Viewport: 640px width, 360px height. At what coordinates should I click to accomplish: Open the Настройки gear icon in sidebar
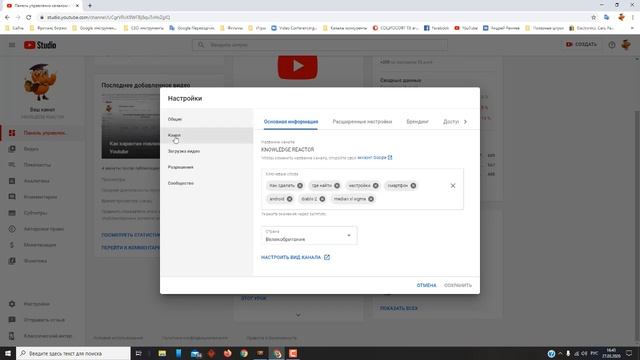12,304
